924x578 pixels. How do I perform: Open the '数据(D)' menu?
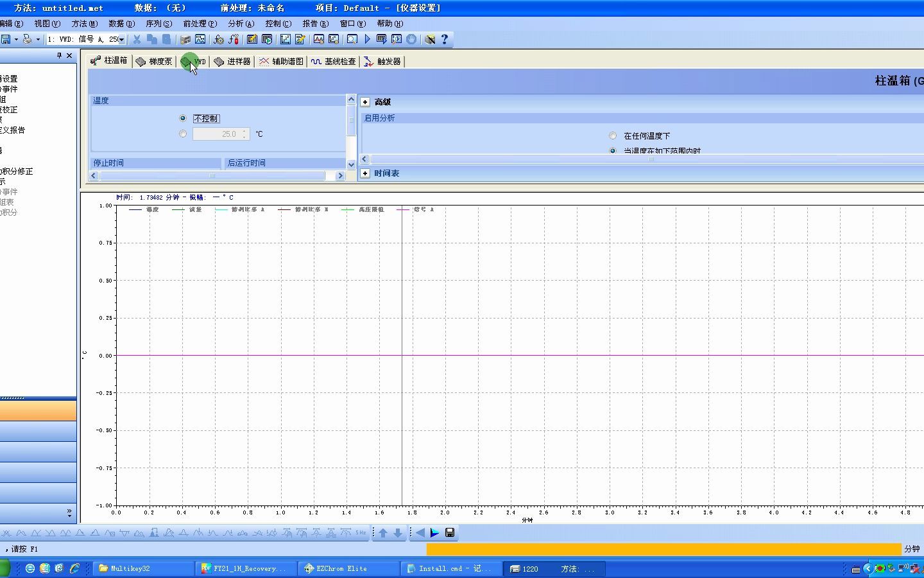[x=121, y=24]
